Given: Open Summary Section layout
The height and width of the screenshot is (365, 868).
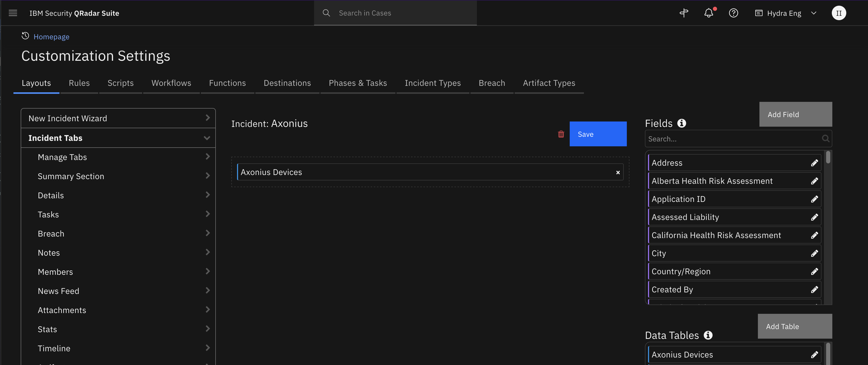Looking at the screenshot, I should (x=118, y=176).
